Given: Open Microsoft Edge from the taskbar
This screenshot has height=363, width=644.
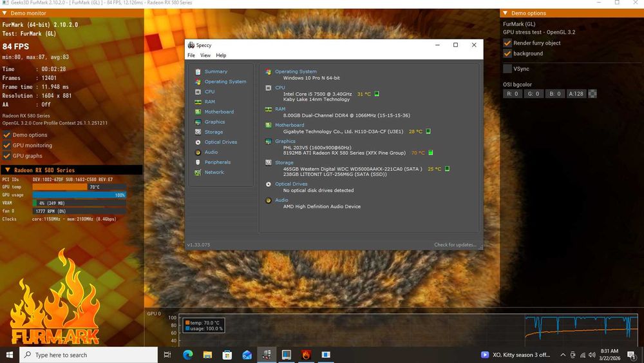Looking at the screenshot, I should tap(187, 355).
